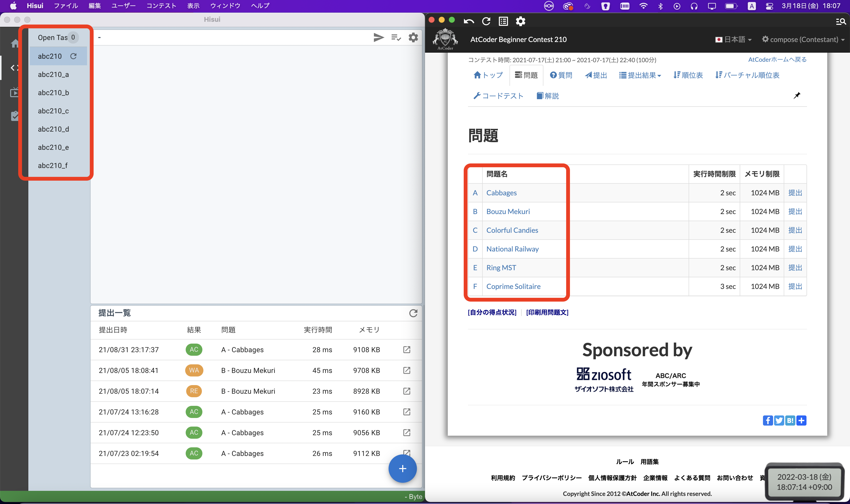Image resolution: width=850 pixels, height=504 pixels.
Task: Click the Open Tas button in sidebar
Action: click(58, 37)
